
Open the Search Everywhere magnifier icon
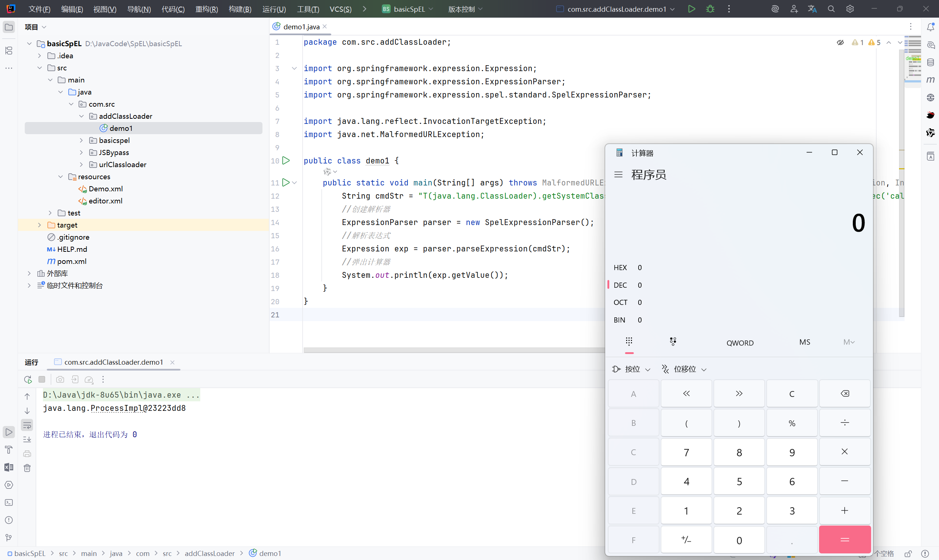point(831,9)
